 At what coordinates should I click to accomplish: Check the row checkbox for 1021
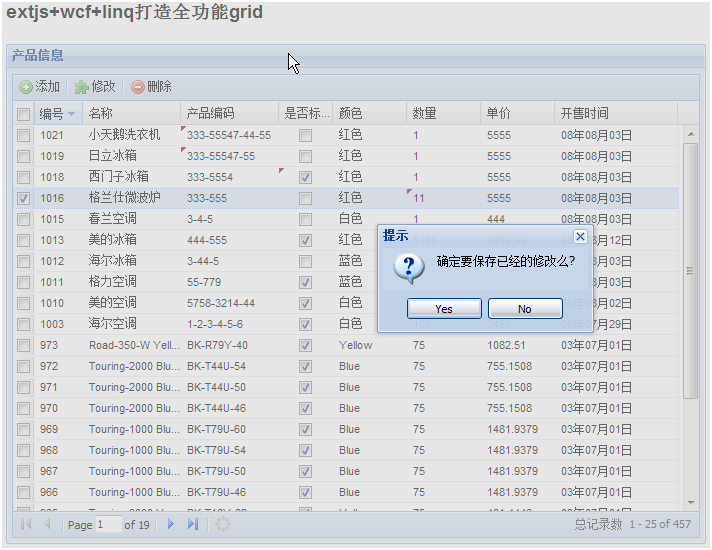[23, 135]
